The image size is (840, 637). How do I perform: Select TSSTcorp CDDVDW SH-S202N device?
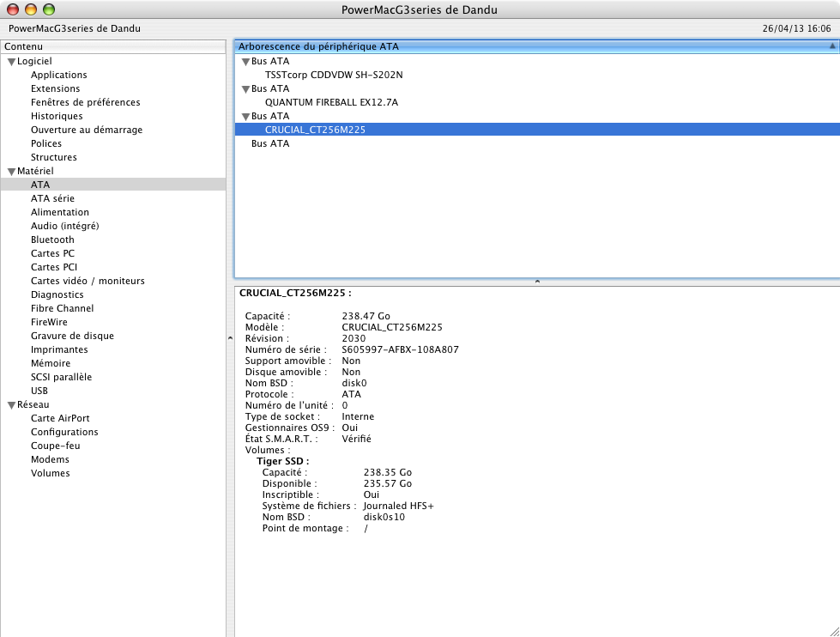[334, 75]
